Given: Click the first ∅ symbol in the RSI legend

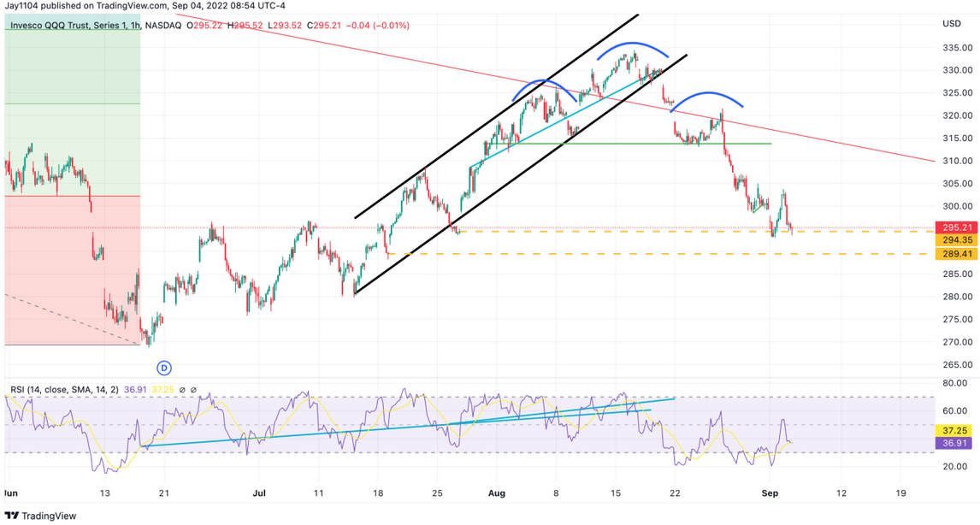Looking at the screenshot, I should [x=182, y=389].
